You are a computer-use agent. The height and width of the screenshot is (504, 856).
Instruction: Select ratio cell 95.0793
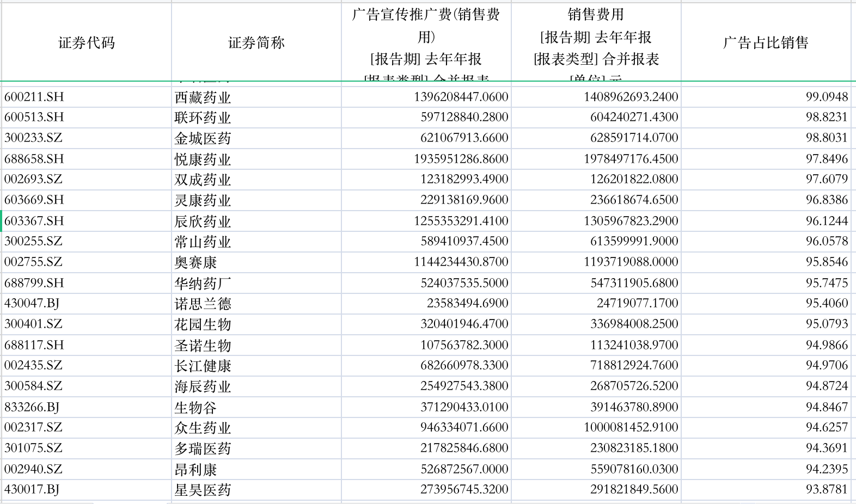coord(766,324)
